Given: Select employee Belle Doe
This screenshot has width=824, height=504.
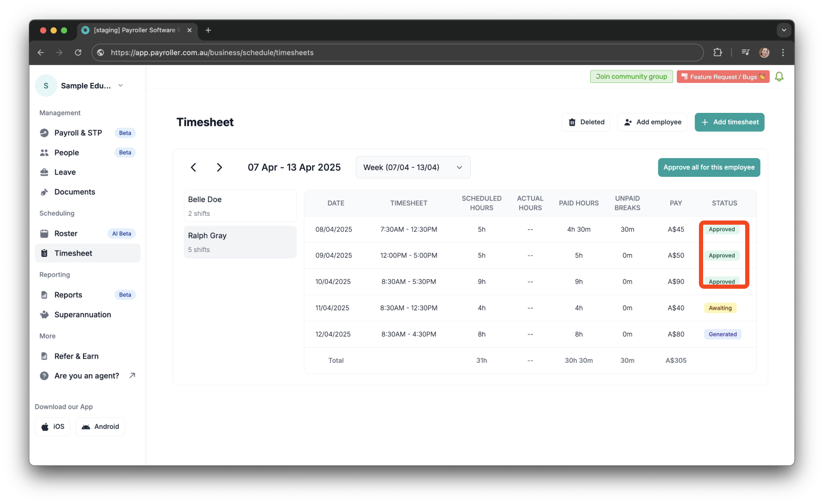Looking at the screenshot, I should (x=240, y=206).
